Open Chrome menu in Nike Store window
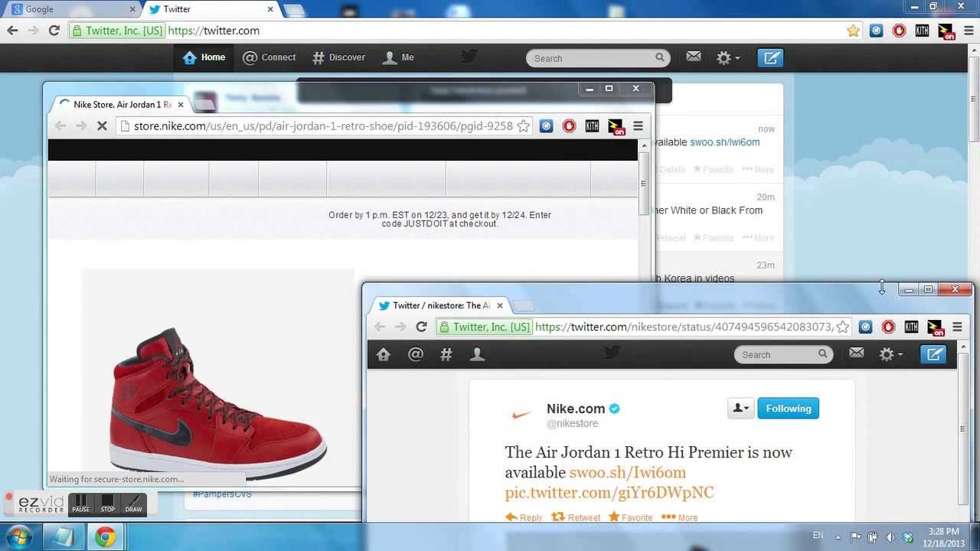Viewport: 980px width, 551px height. tap(638, 126)
